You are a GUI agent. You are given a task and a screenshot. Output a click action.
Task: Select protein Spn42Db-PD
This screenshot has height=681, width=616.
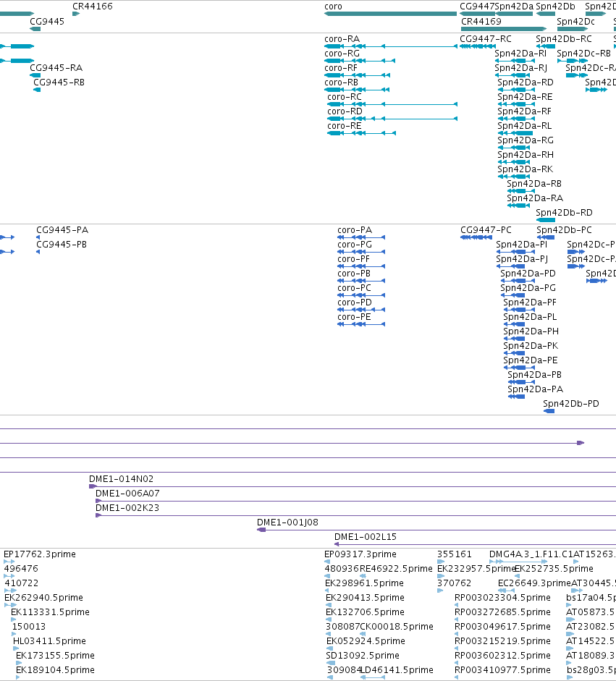click(571, 404)
